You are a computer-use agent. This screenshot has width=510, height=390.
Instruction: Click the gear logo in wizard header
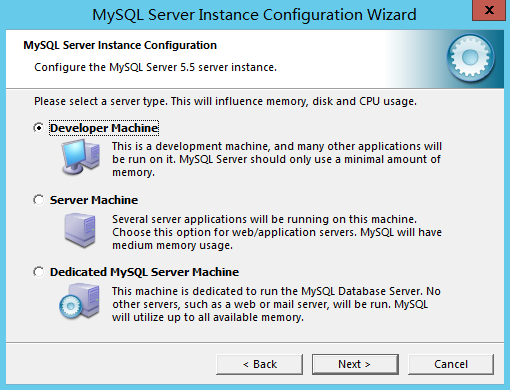[x=470, y=58]
